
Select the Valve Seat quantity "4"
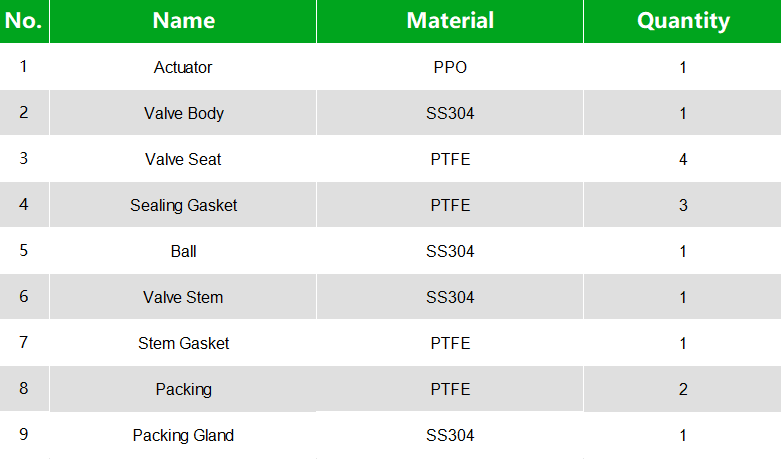(x=683, y=160)
